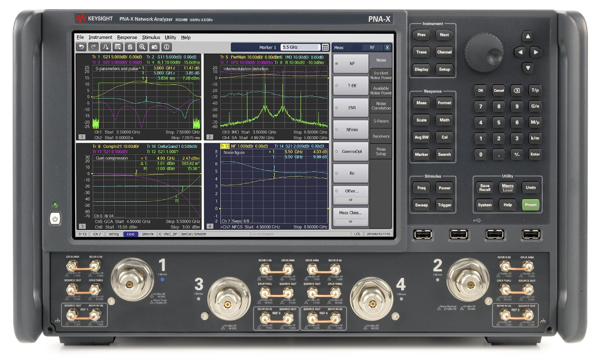Open the Noise Correlation tab
The width and height of the screenshot is (603, 364).
[381, 106]
